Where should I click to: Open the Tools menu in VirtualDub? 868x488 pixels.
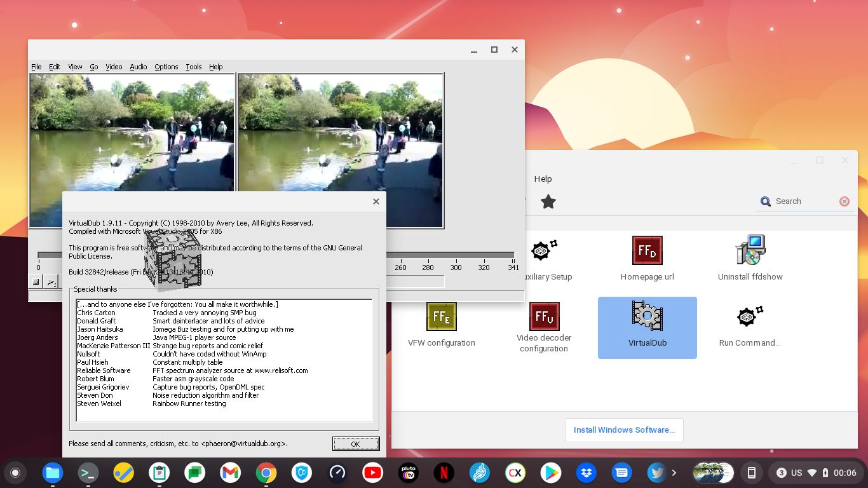(194, 67)
